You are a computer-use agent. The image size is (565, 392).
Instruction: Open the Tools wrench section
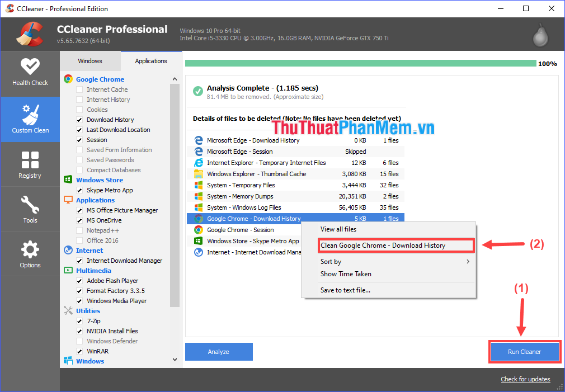click(x=30, y=209)
